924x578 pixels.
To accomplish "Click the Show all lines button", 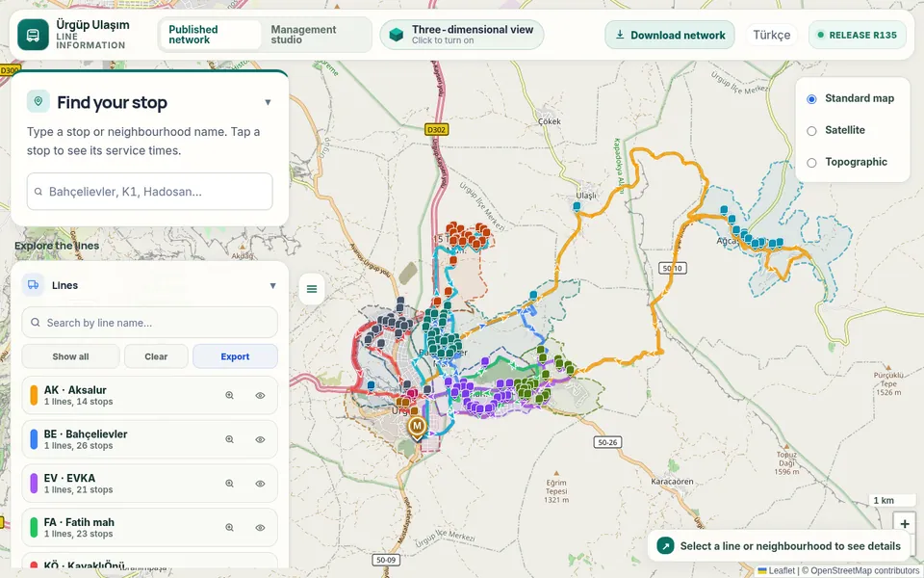I will [x=70, y=356].
